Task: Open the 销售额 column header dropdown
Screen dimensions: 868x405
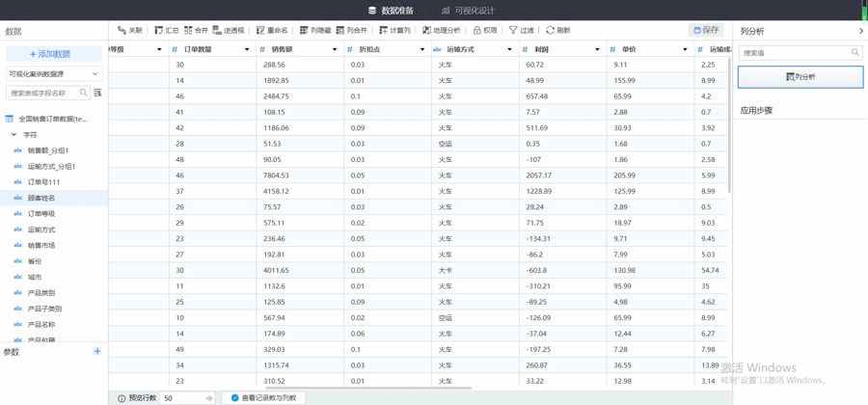Action: [335, 49]
